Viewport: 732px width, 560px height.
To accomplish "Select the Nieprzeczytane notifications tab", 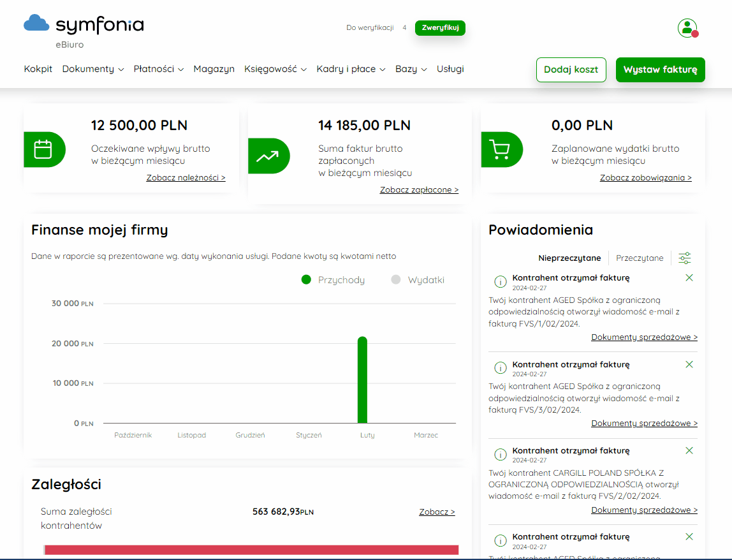I will point(569,258).
